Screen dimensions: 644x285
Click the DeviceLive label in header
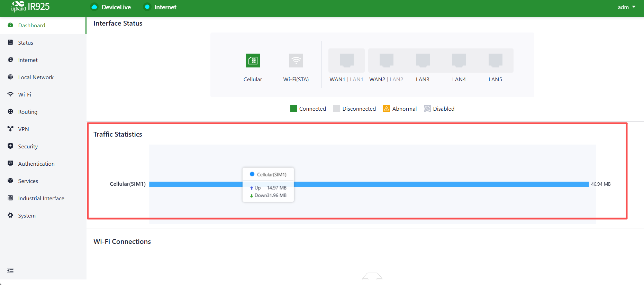tap(116, 7)
